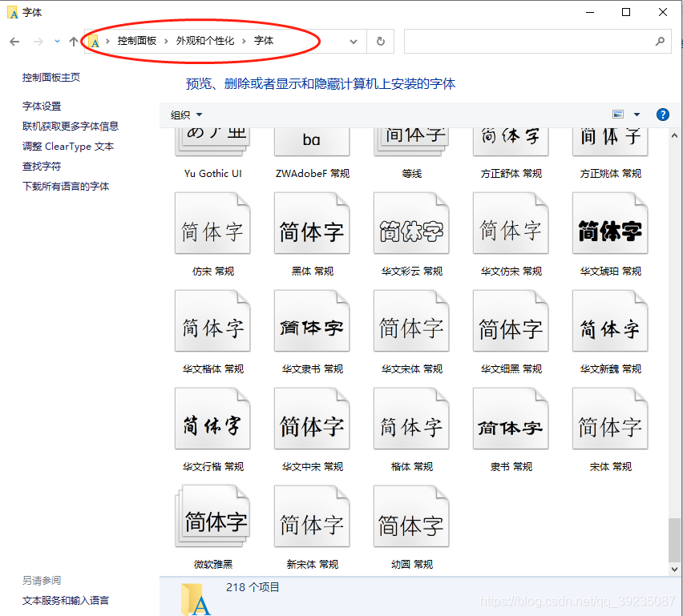Open 联机获取更多字体信息 link
683x616 pixels.
click(x=71, y=127)
